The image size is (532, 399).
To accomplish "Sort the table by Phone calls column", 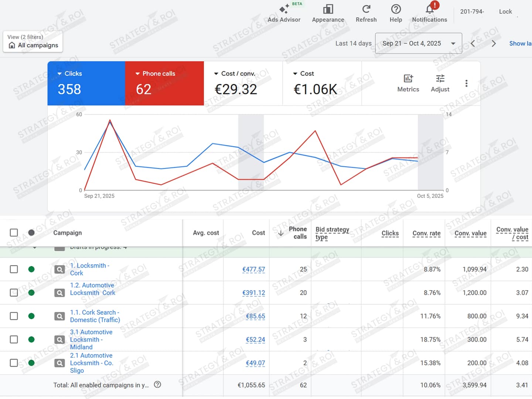I will tap(297, 233).
